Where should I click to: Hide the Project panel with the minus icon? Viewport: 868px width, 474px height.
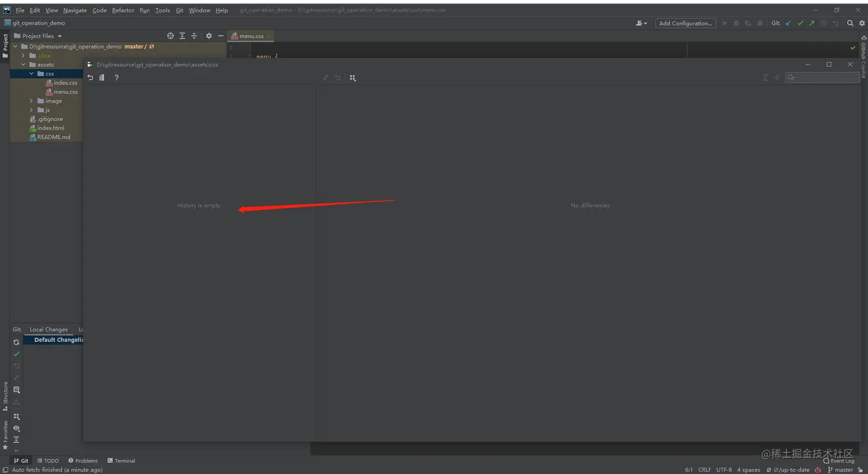[220, 36]
